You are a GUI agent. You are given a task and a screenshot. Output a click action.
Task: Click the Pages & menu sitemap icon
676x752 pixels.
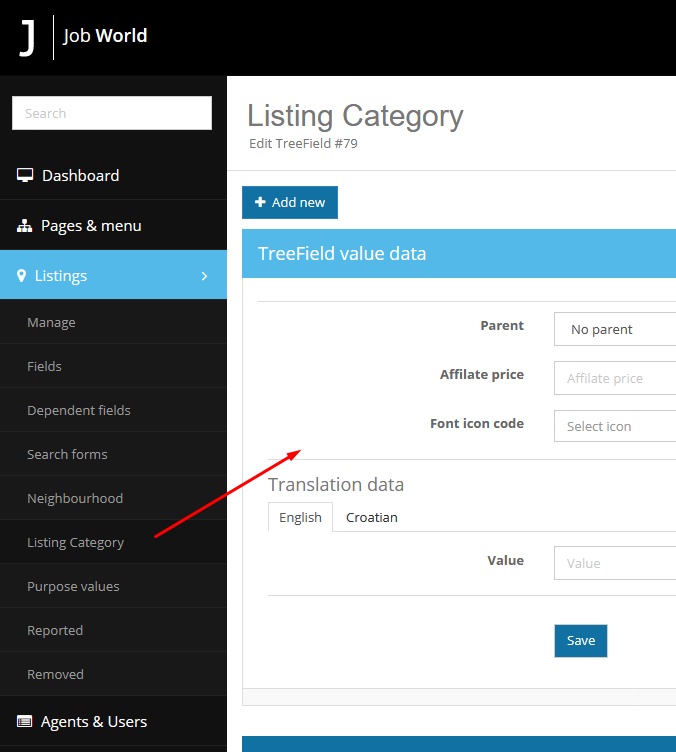25,226
